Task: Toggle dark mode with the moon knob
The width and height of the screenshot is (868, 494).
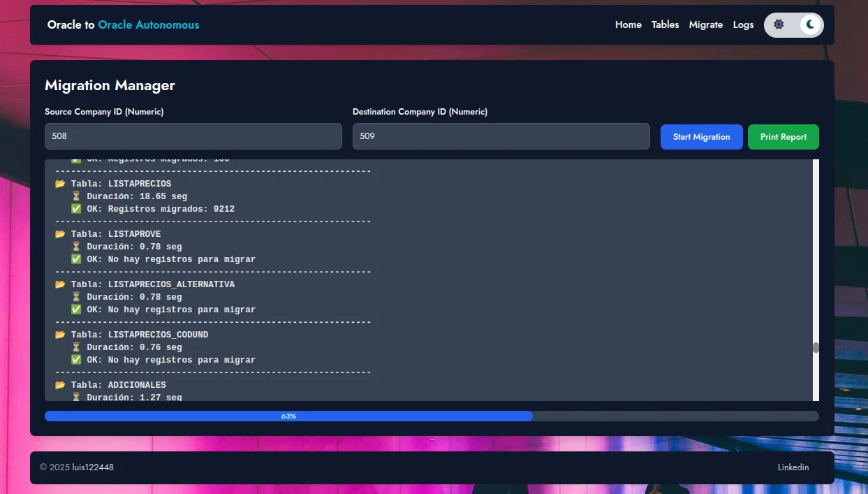Action: click(810, 24)
